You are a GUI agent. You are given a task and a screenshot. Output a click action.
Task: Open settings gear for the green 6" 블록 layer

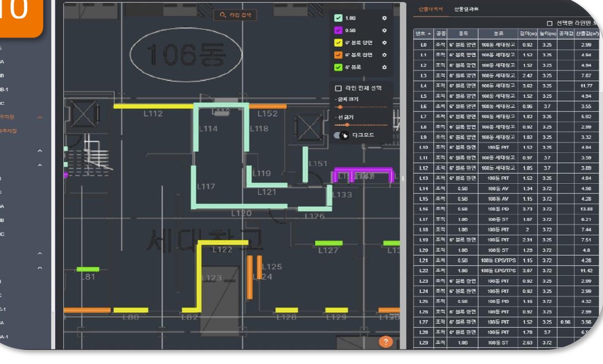click(384, 67)
